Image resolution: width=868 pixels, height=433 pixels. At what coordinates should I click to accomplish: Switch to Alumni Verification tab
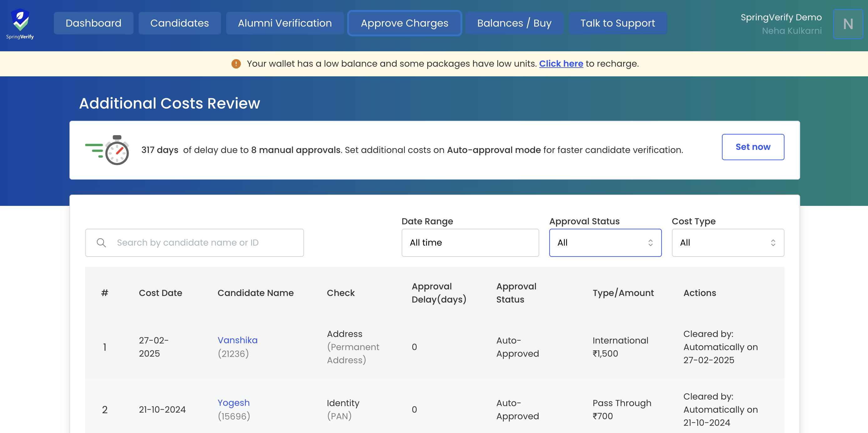284,23
